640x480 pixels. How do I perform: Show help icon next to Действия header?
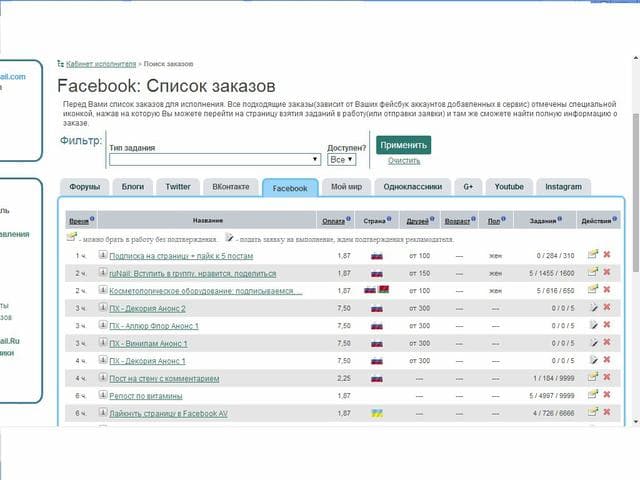(615, 219)
